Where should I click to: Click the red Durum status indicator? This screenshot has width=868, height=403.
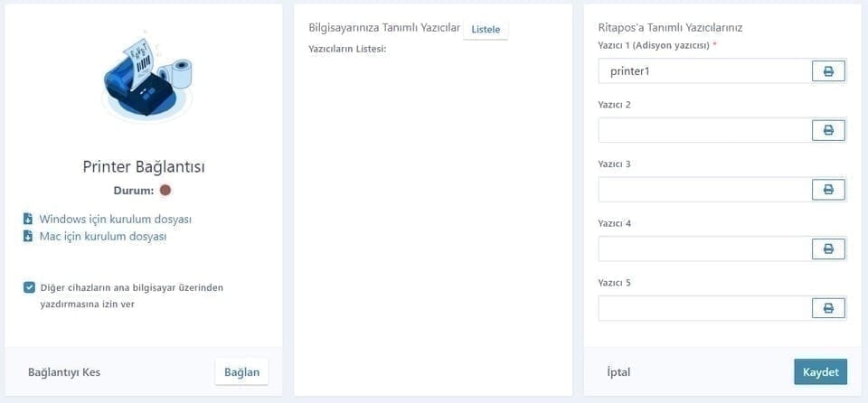click(165, 191)
